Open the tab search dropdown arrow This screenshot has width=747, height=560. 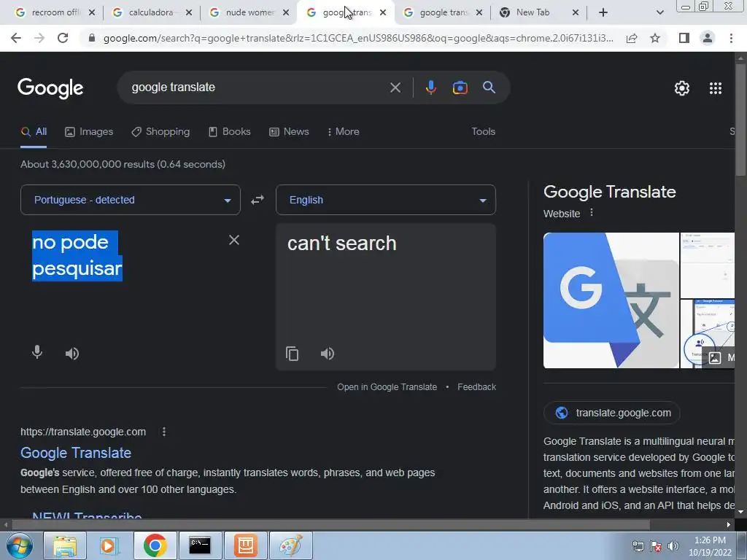[659, 13]
